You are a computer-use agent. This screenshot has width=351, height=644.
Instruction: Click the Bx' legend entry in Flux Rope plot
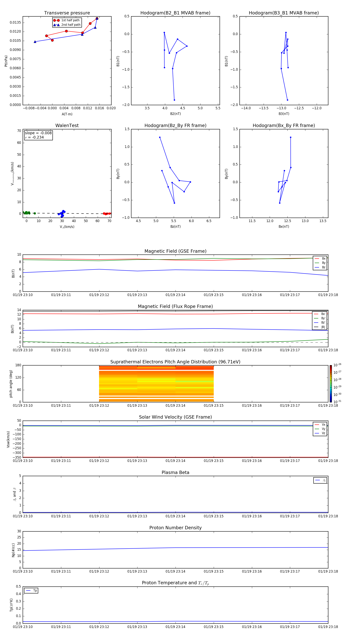[x=320, y=314]
